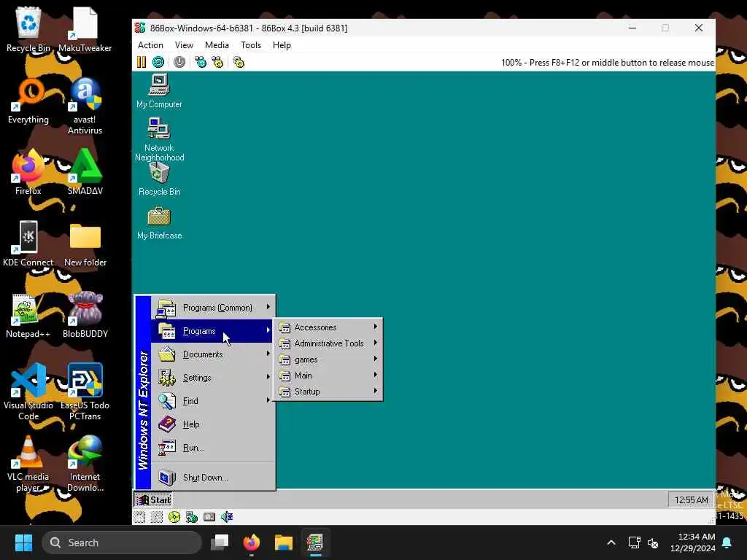This screenshot has height=560, width=747.
Task: Send Ctrl+Alt+Esc using the yellow toolbar icon
Action: pyautogui.click(x=217, y=62)
